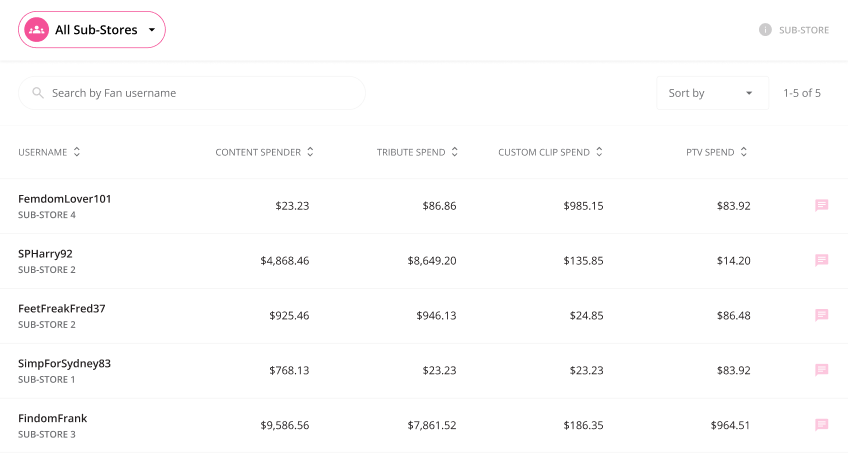
Task: Toggle sort on Content Spender column
Action: (x=310, y=152)
